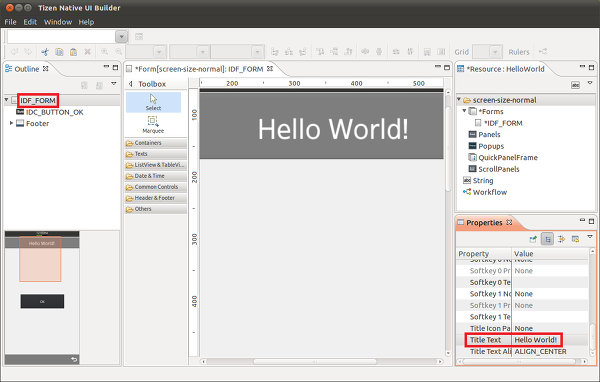The image size is (600, 382).
Task: Click the string 'abc' icon in Resource panel
Action: click(x=575, y=85)
